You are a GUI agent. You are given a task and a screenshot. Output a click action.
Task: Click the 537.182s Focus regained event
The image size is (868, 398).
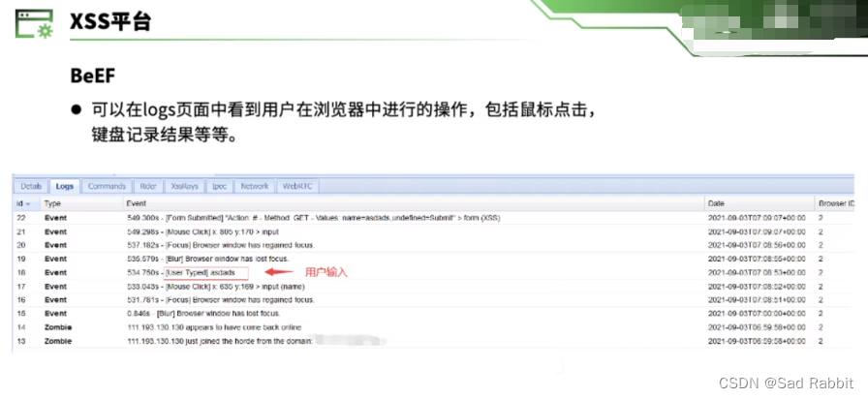(x=221, y=245)
